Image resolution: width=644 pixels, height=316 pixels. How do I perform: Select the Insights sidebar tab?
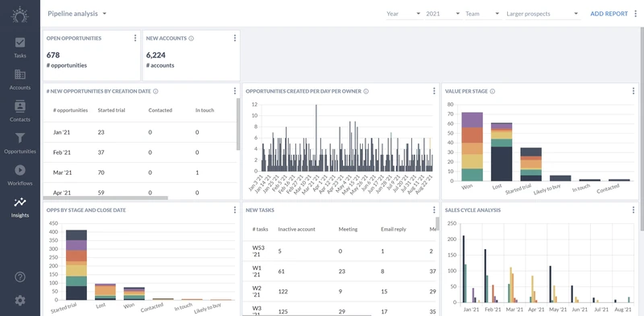pos(19,207)
